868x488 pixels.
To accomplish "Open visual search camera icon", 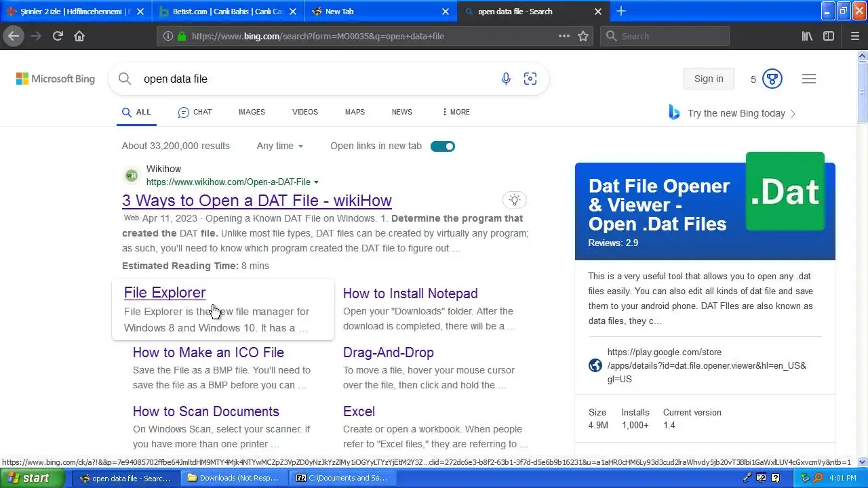I will [530, 79].
